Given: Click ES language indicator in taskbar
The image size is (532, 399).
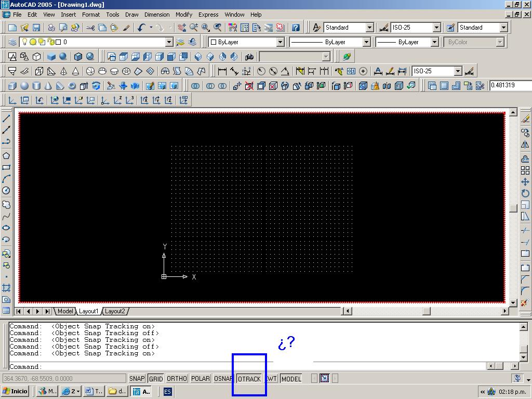Looking at the screenshot, I should click(168, 392).
